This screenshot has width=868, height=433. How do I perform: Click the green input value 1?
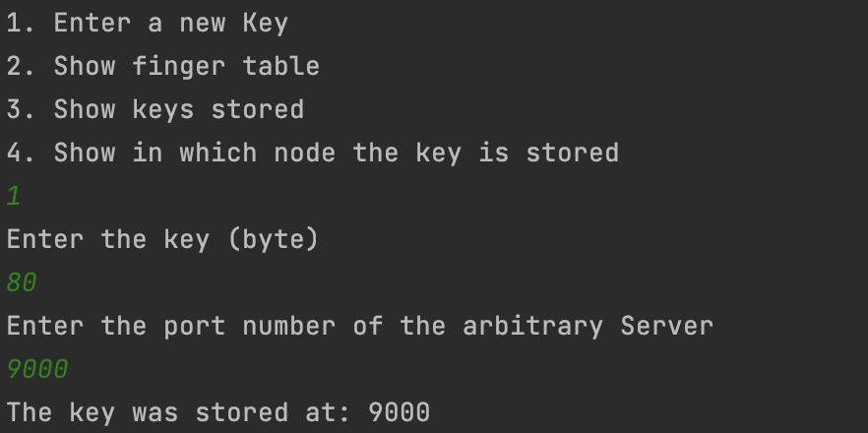tap(14, 197)
